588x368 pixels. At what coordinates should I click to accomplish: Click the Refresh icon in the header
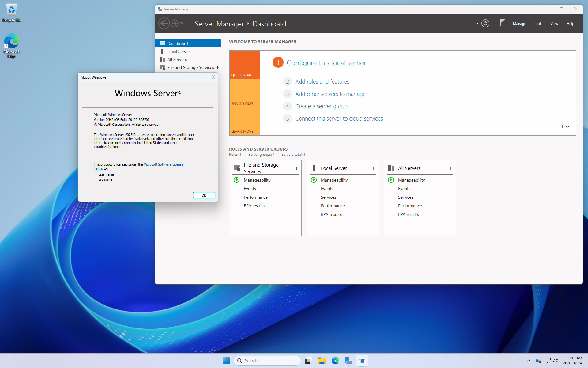tap(485, 23)
